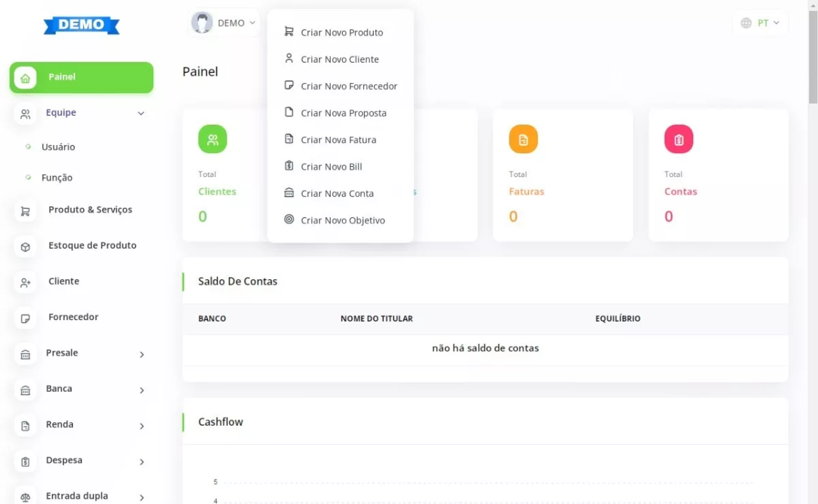Choose Criar Nova Fatura menu entry
Image resolution: width=818 pixels, height=504 pixels.
338,140
